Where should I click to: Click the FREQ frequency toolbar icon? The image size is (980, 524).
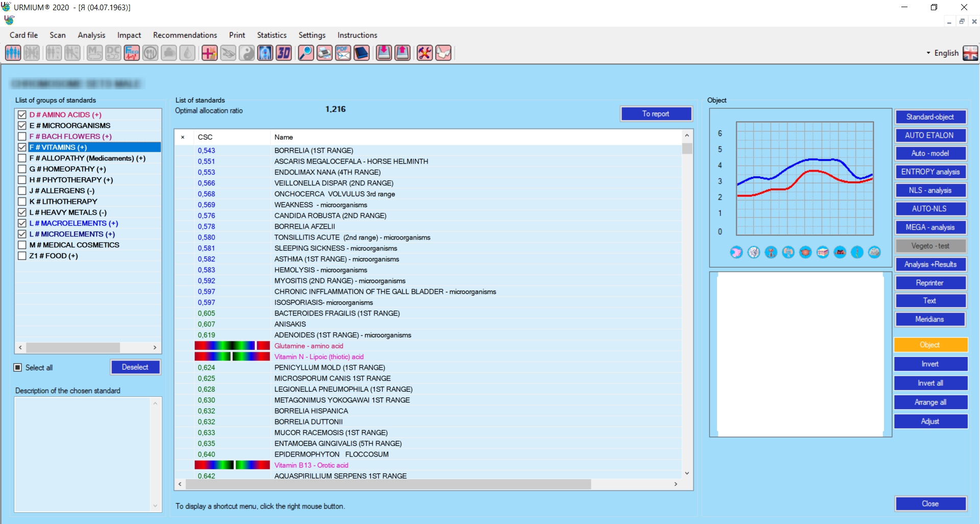click(132, 53)
